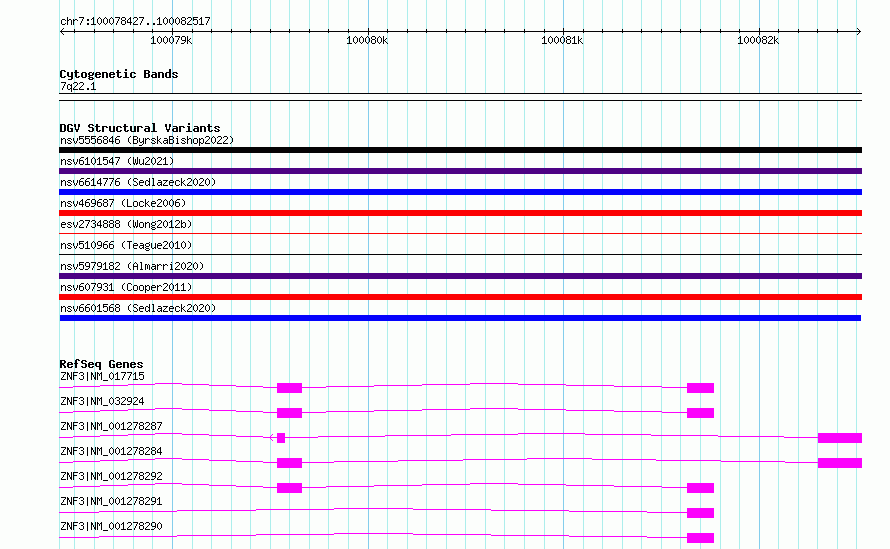Screen dimensions: 890x549
Task: Open variant label nsv6601568 (Sedlazeck2020)
Action: tap(138, 308)
